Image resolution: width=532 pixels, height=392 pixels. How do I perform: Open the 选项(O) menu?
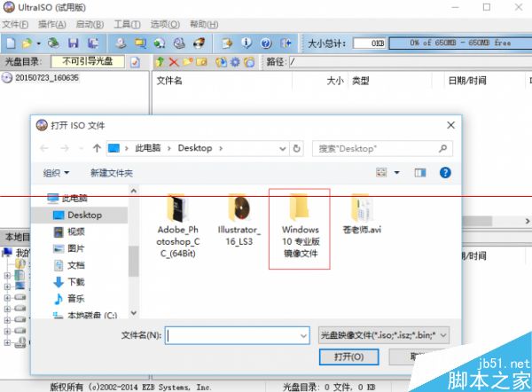[x=165, y=25]
